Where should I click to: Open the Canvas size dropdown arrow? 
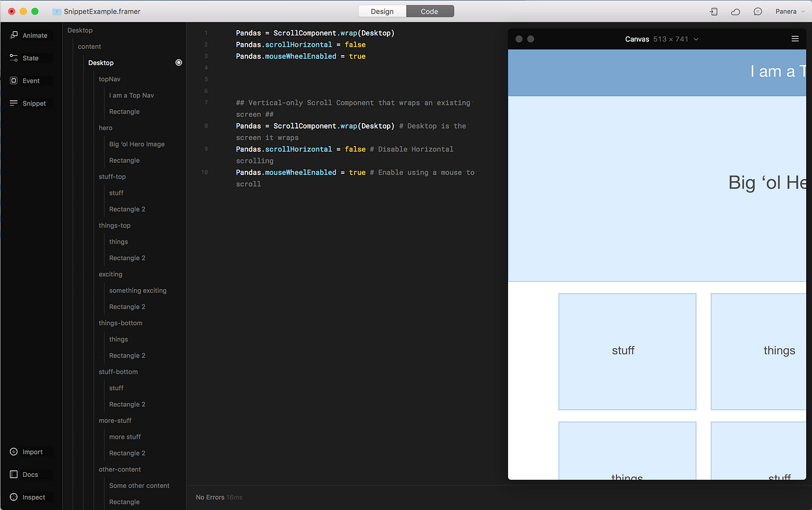[696, 39]
